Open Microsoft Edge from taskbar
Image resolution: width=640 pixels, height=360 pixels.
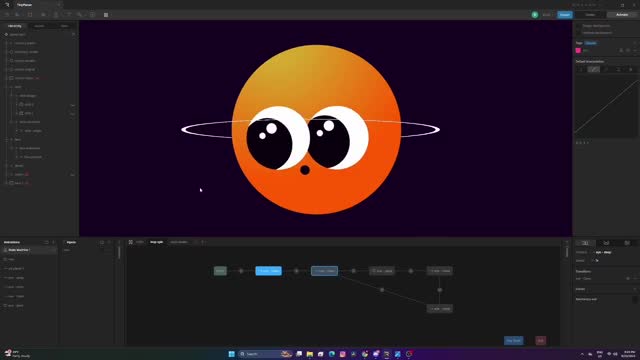[332, 354]
